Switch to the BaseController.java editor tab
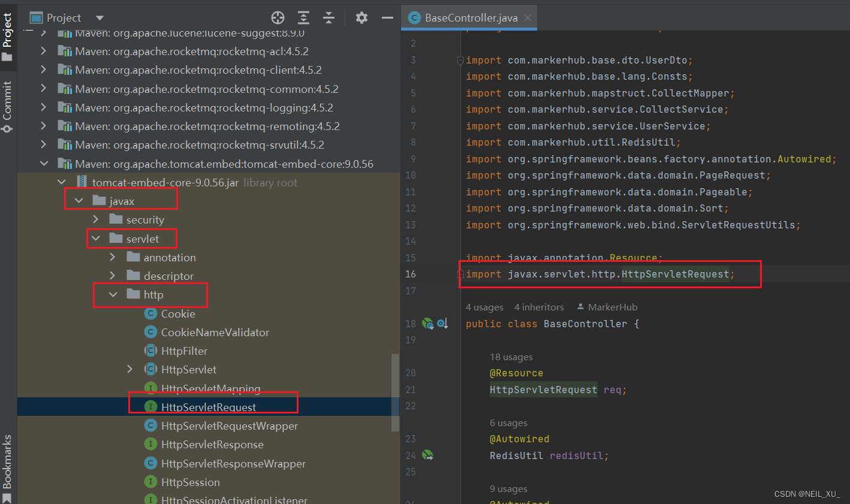Viewport: 850px width, 504px height. click(x=471, y=18)
